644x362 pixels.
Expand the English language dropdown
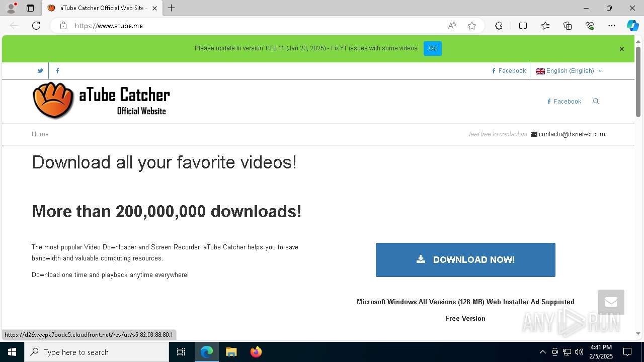coord(569,71)
